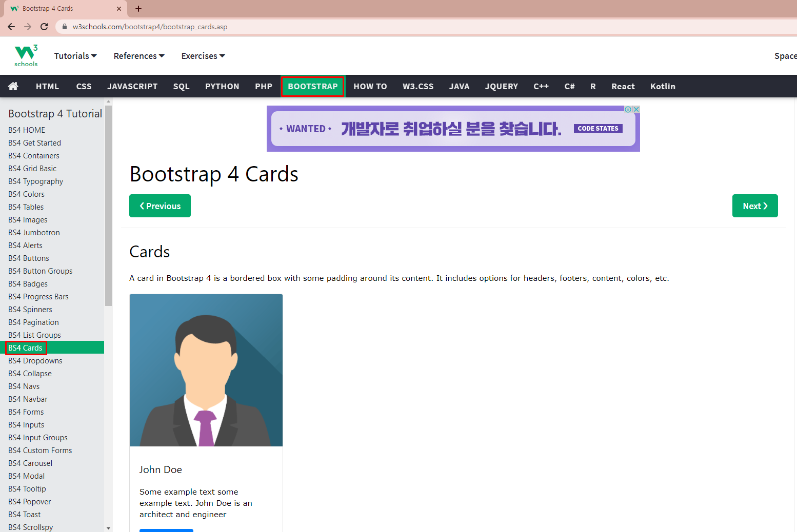Open BS4 Get Started link

[x=34, y=143]
